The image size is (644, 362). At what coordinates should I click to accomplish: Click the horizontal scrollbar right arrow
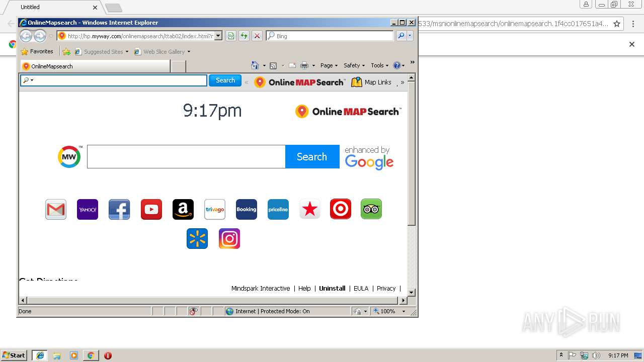coord(403,301)
